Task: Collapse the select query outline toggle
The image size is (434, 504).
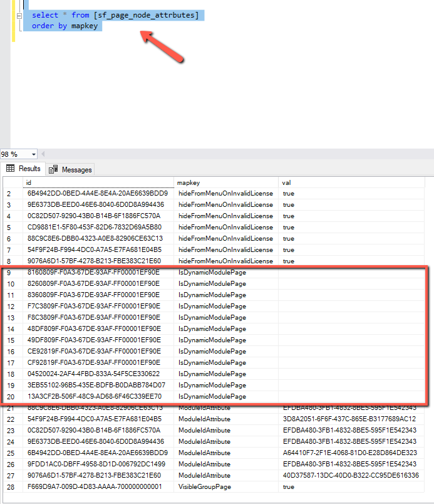Action: click(x=19, y=16)
